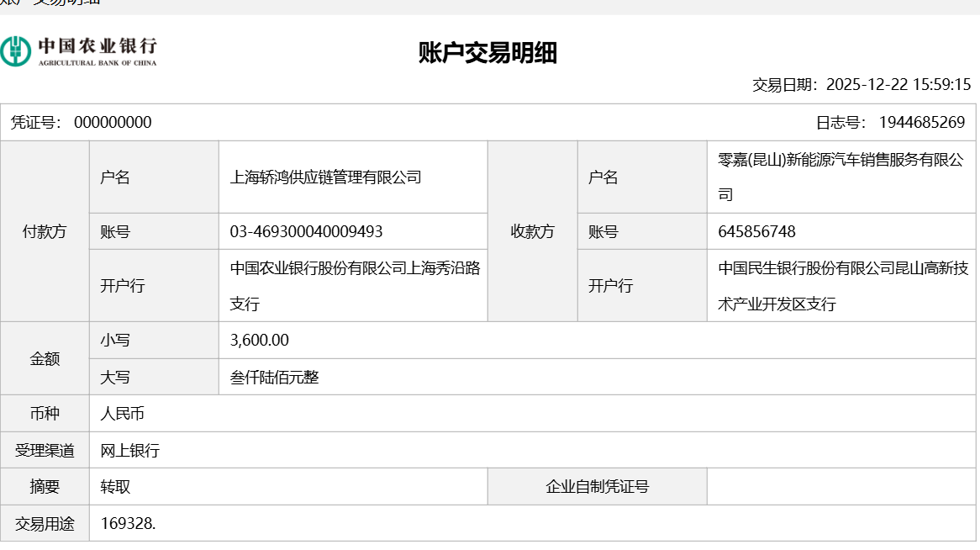980x550 pixels.
Task: Click the currency value 人民币
Action: click(x=123, y=414)
